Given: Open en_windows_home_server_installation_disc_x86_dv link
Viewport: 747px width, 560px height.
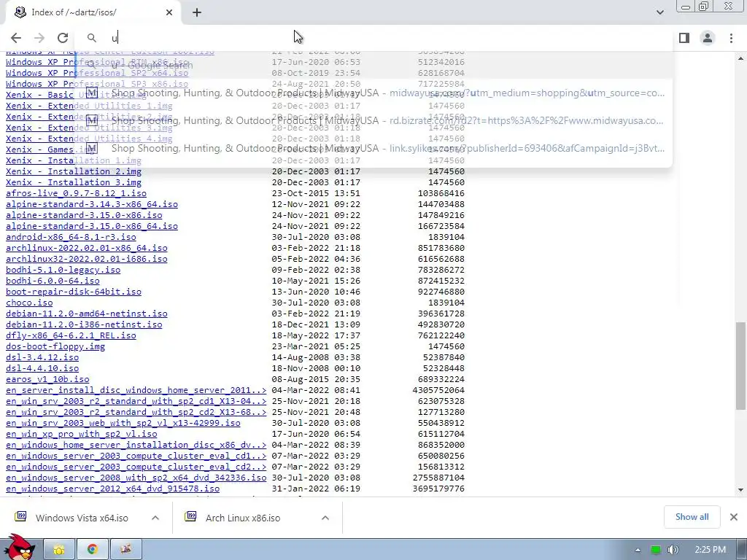Looking at the screenshot, I should pos(136,446).
